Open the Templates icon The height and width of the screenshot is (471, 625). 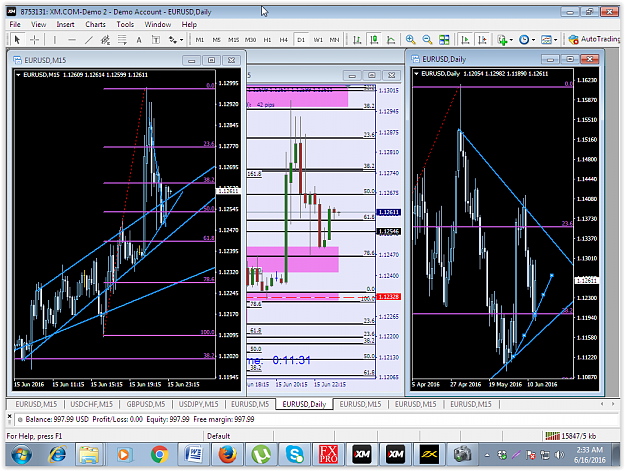click(546, 39)
